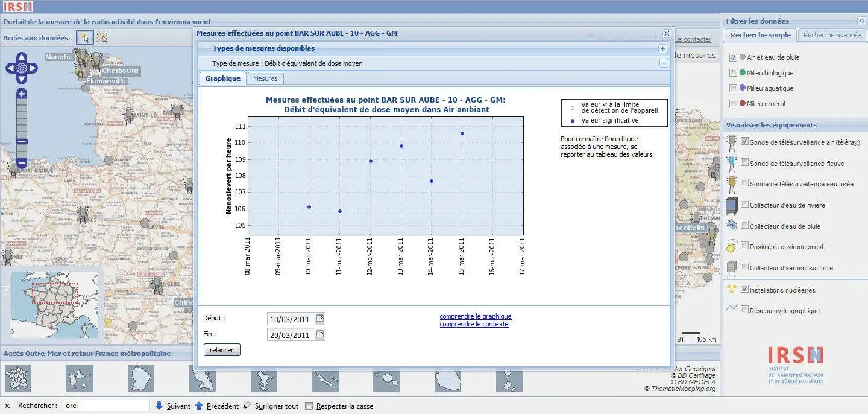Open the Fin date calendar picker
Image resolution: width=868 pixels, height=414 pixels.
320,334
